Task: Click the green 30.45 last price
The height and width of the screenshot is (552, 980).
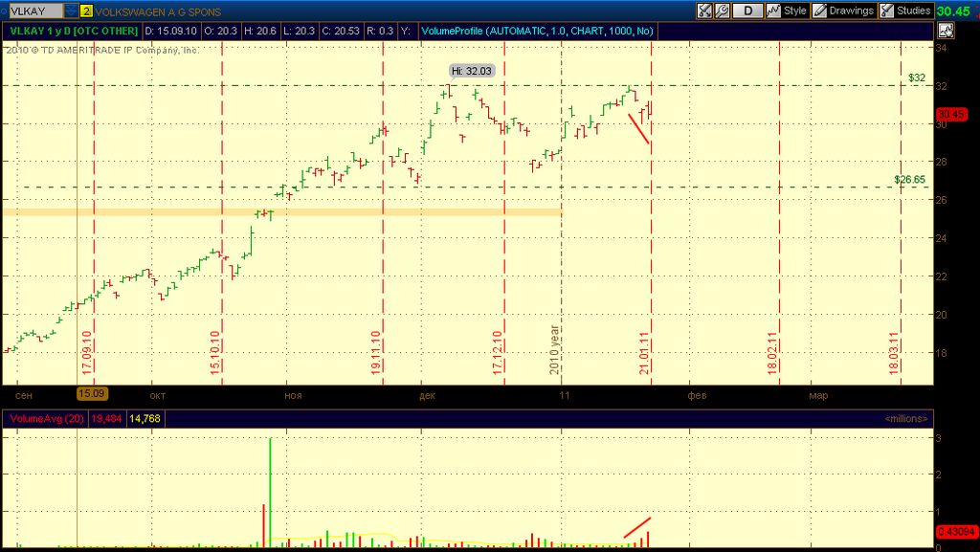Action: 954,11
